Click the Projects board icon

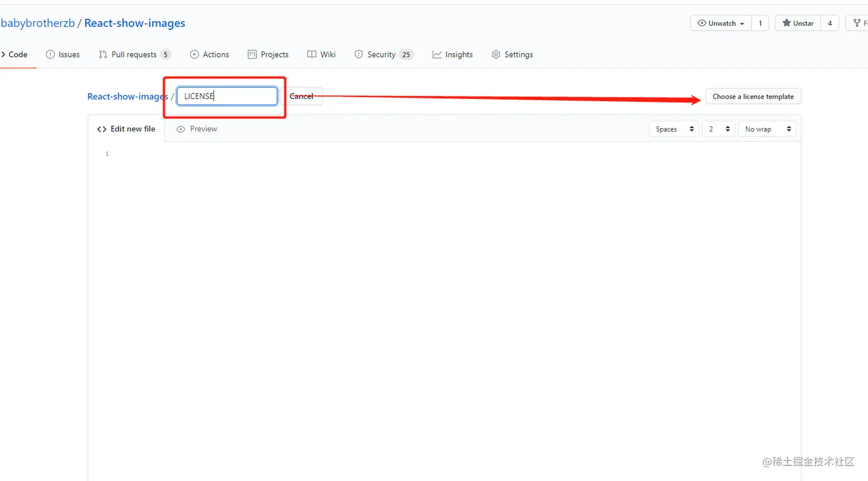pos(252,55)
